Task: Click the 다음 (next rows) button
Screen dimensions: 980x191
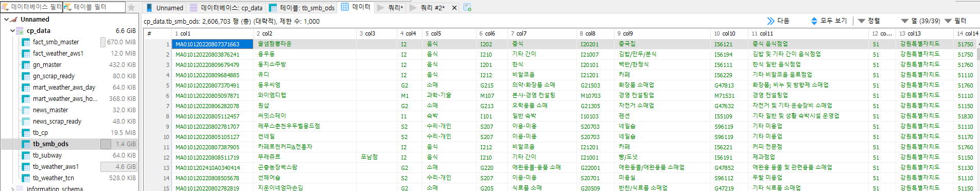Action: pyautogui.click(x=778, y=21)
